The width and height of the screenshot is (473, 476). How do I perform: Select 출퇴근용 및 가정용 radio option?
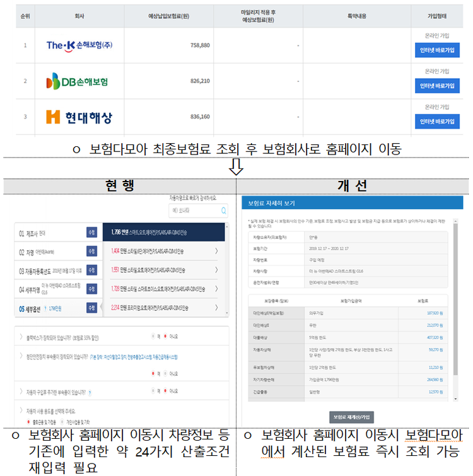pyautogui.click(x=28, y=422)
